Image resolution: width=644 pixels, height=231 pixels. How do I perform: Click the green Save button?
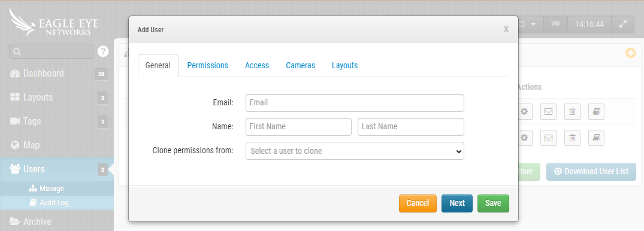(493, 203)
